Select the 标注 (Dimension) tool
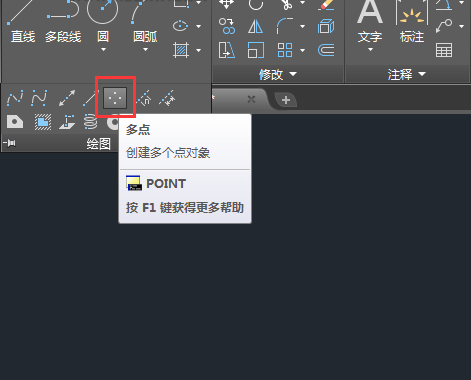 pyautogui.click(x=412, y=22)
